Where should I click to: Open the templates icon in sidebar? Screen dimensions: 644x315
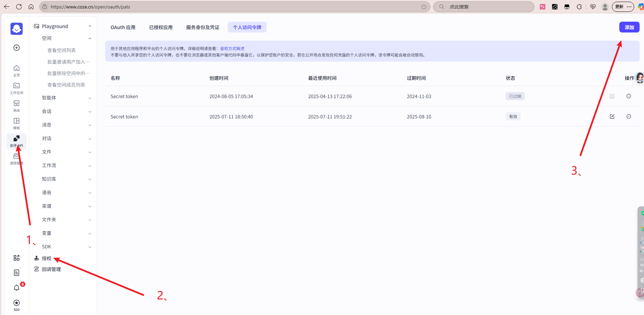[x=16, y=123]
